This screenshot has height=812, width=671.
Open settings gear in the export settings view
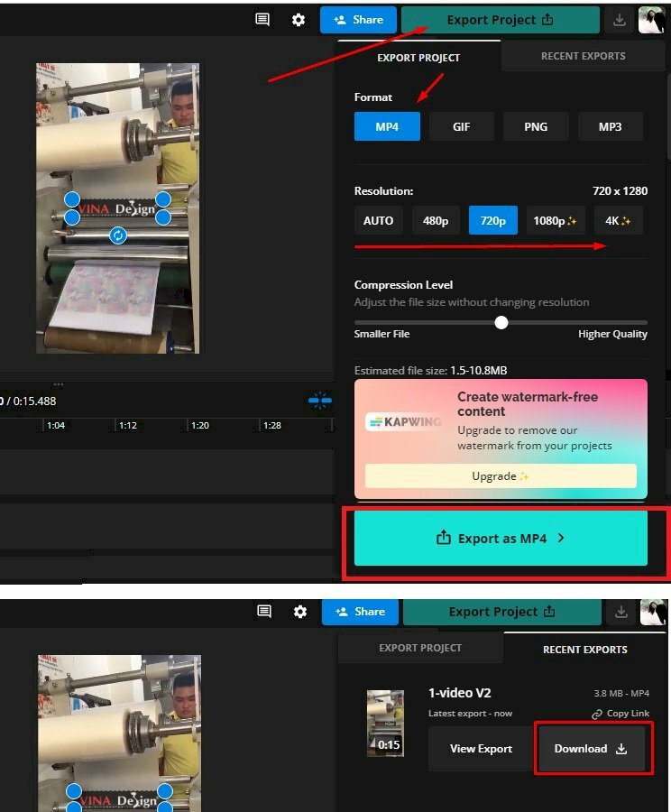click(299, 20)
